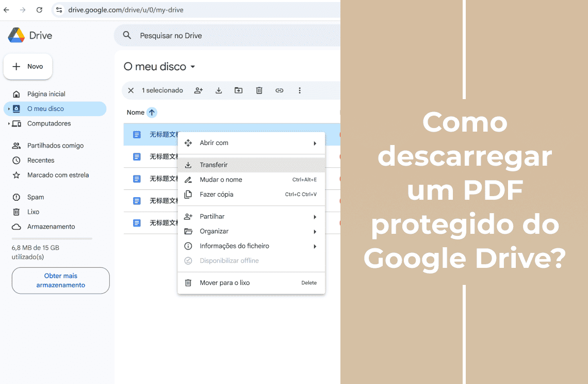Viewport: 588px width, 384px height.
Task: Open the Share (add person) toolbar icon
Action: pos(198,90)
